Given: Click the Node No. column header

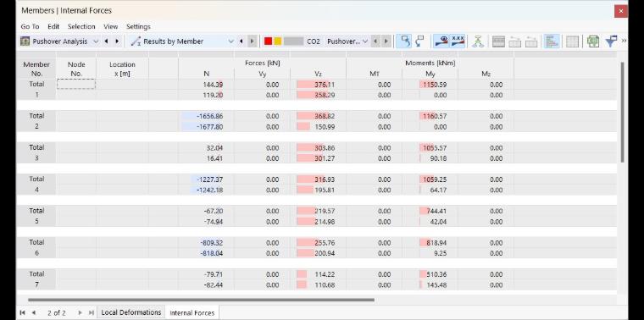Looking at the screenshot, I should (76, 69).
